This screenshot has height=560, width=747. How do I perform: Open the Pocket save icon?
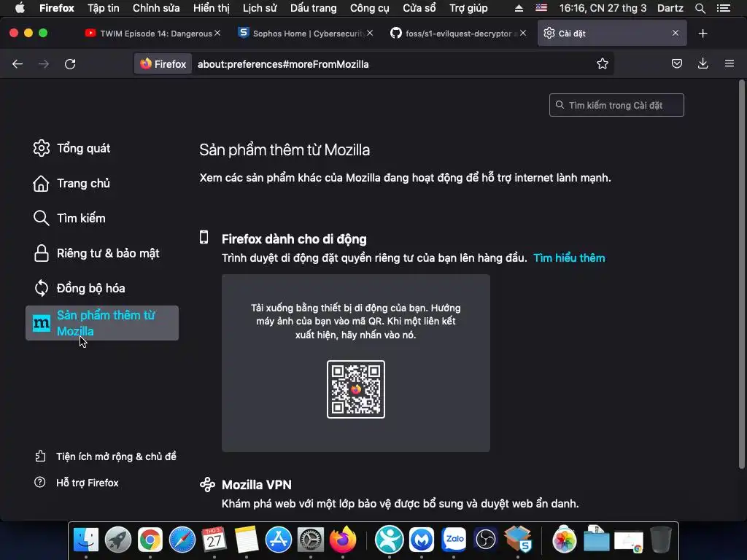pos(676,64)
